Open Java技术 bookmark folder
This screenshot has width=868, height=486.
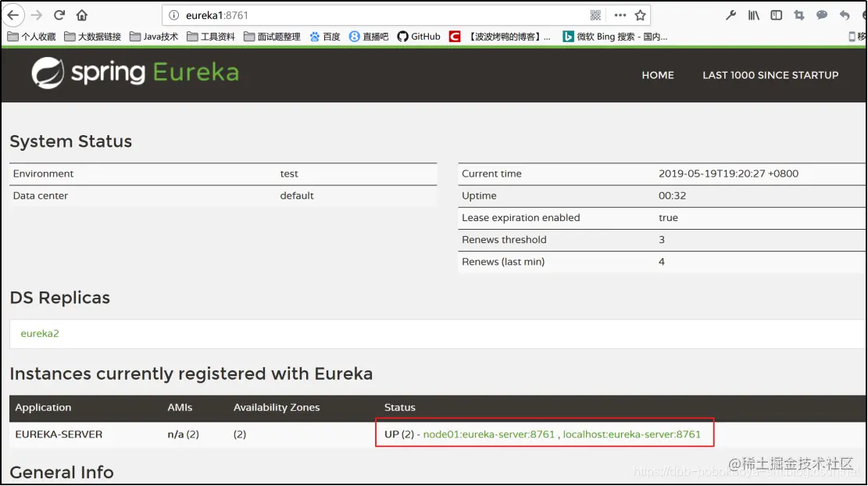click(154, 37)
